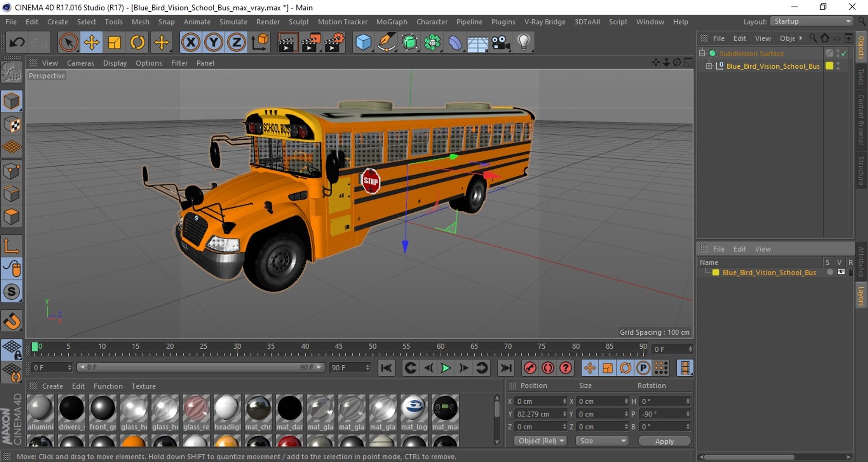The width and height of the screenshot is (868, 462).
Task: Switch to the Content Browser side tab
Action: 861,119
